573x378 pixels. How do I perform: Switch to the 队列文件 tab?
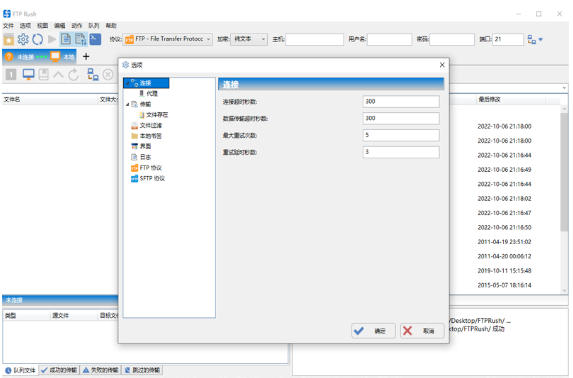20,370
